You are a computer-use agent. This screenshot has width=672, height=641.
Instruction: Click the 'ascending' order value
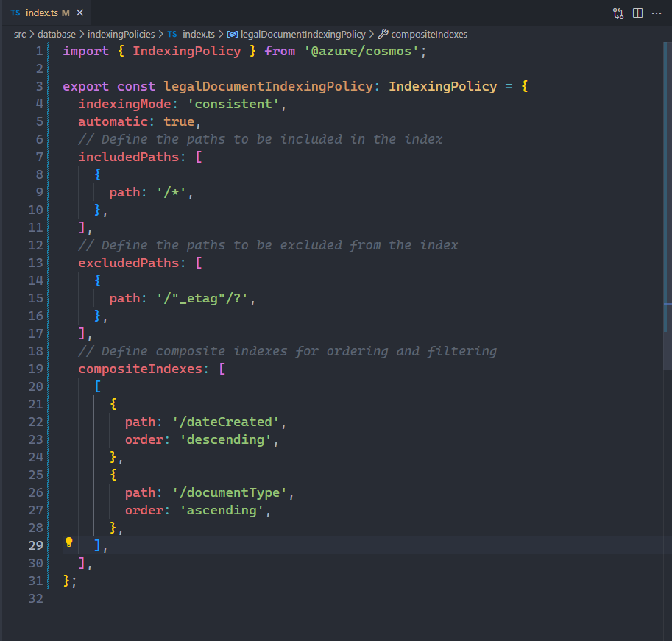(222, 510)
